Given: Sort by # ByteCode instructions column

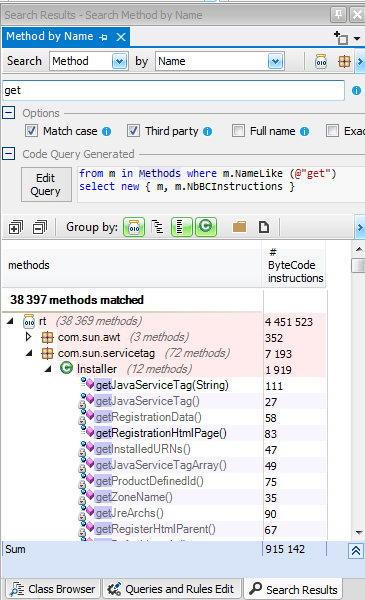Looking at the screenshot, I should tap(294, 265).
